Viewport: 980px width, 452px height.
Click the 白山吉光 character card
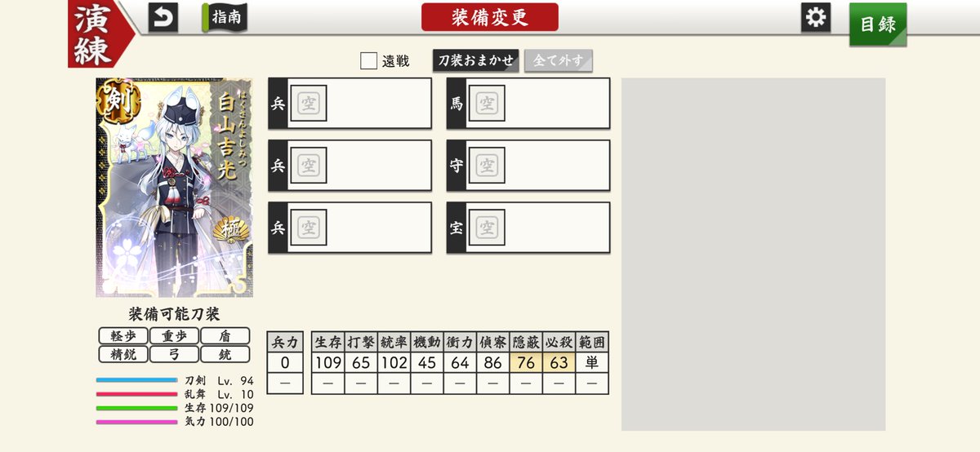point(174,188)
